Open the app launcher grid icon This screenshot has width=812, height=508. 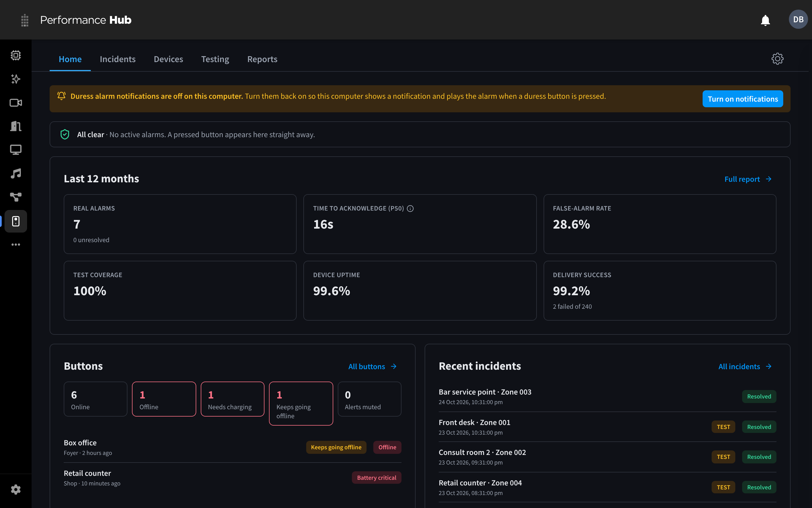(x=25, y=20)
